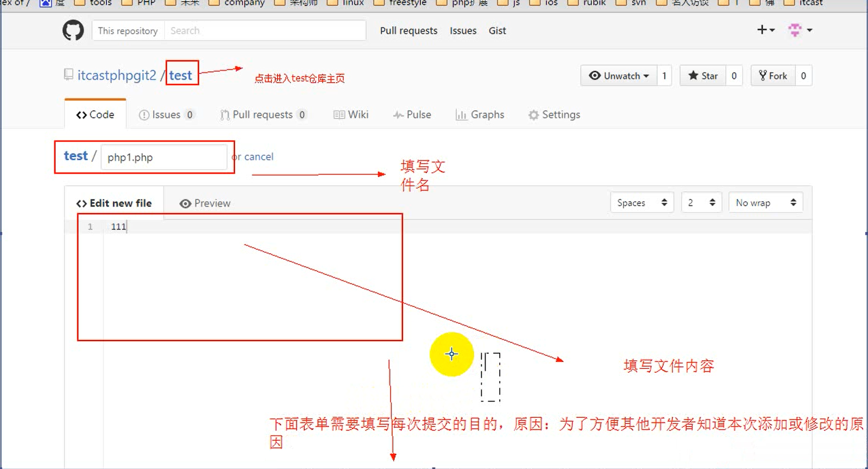
Task: Cancel the new file creation
Action: coord(259,157)
